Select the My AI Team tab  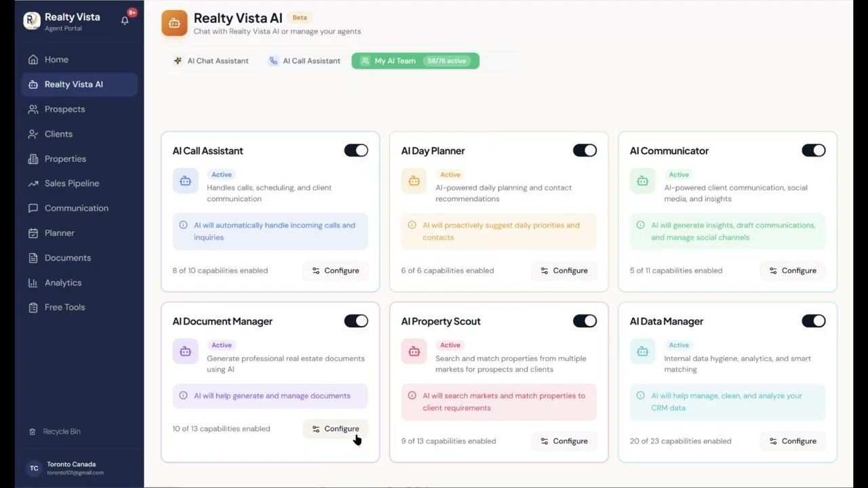pos(415,61)
